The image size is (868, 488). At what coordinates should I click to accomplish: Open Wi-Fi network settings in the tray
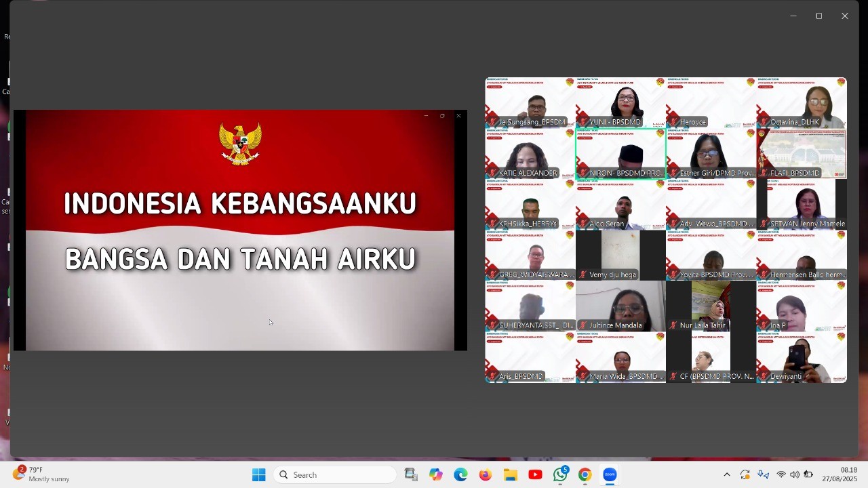[x=781, y=475]
